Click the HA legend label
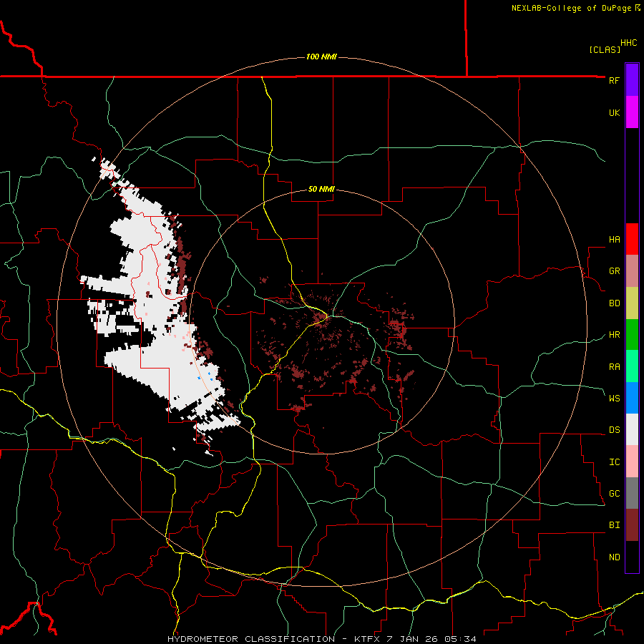This screenshot has width=644, height=644. click(x=614, y=240)
